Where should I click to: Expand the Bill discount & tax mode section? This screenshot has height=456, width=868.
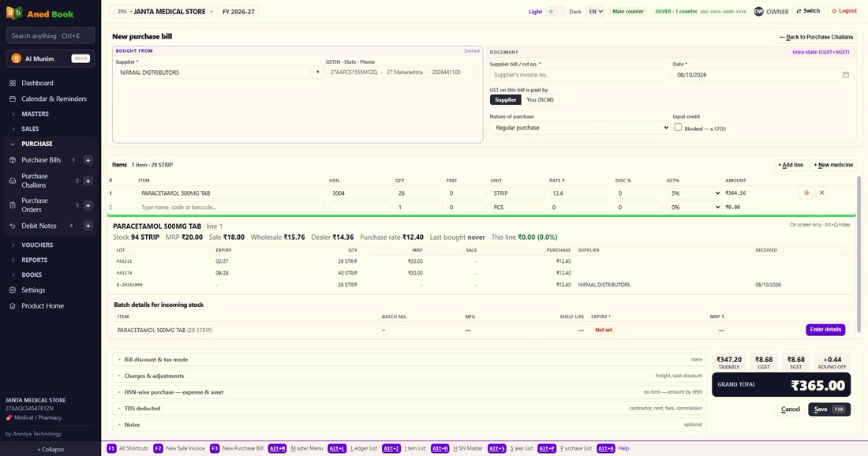click(x=410, y=360)
